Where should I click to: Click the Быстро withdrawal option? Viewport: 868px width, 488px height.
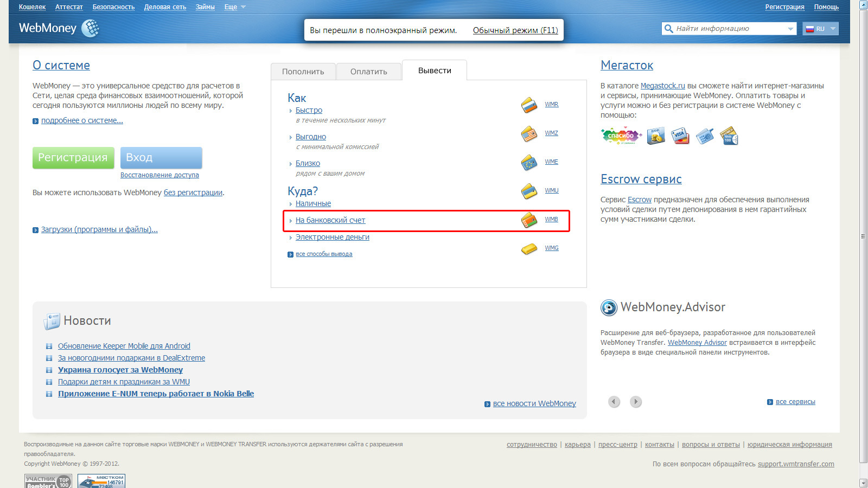[309, 110]
